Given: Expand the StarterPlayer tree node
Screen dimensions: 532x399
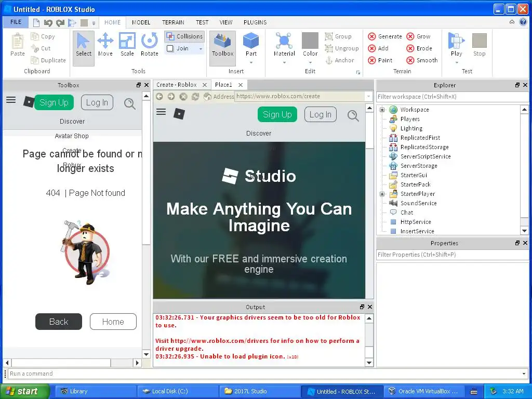Looking at the screenshot, I should click(382, 194).
